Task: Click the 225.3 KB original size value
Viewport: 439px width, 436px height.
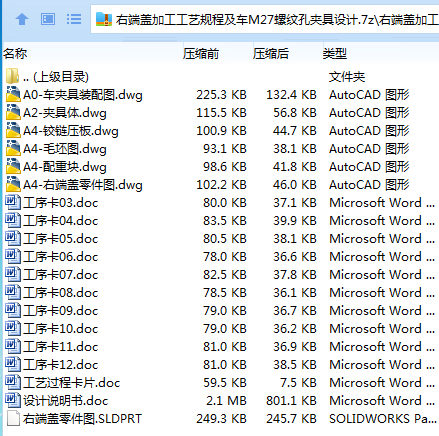Action: click(221, 95)
